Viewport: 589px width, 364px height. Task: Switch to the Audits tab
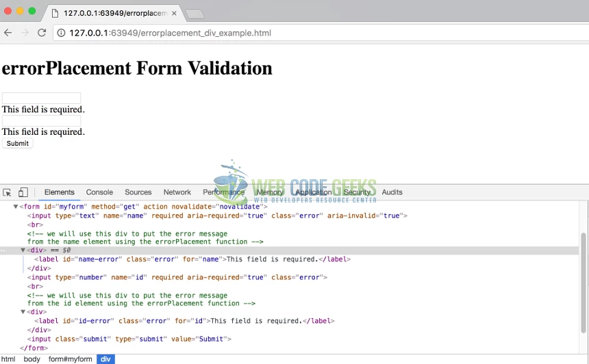(392, 193)
